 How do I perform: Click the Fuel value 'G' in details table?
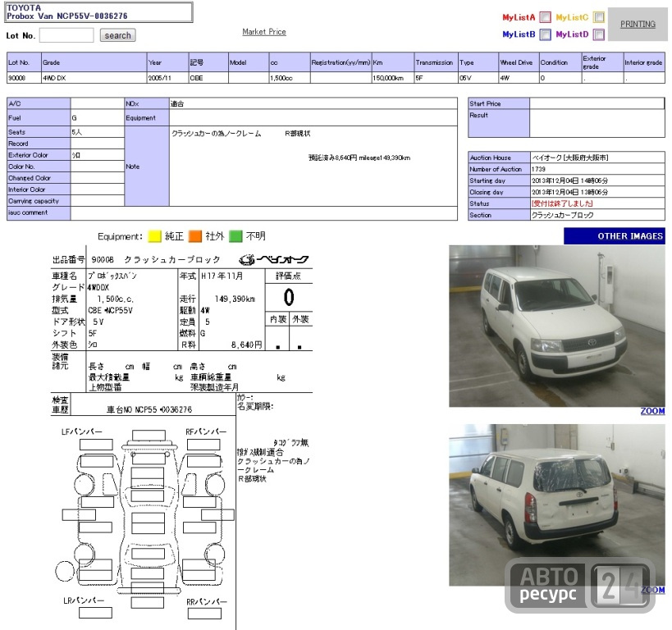click(x=74, y=118)
